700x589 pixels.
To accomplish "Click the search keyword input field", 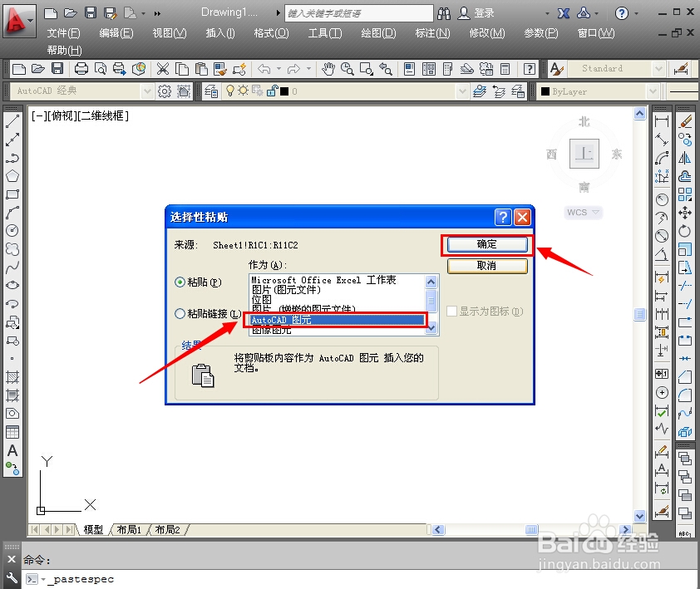I will tap(359, 13).
